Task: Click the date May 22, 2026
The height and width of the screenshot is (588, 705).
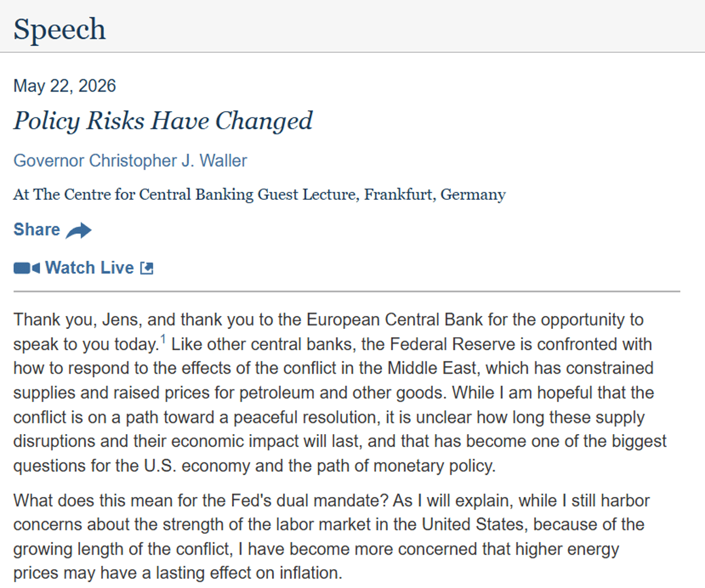Action: [x=65, y=86]
